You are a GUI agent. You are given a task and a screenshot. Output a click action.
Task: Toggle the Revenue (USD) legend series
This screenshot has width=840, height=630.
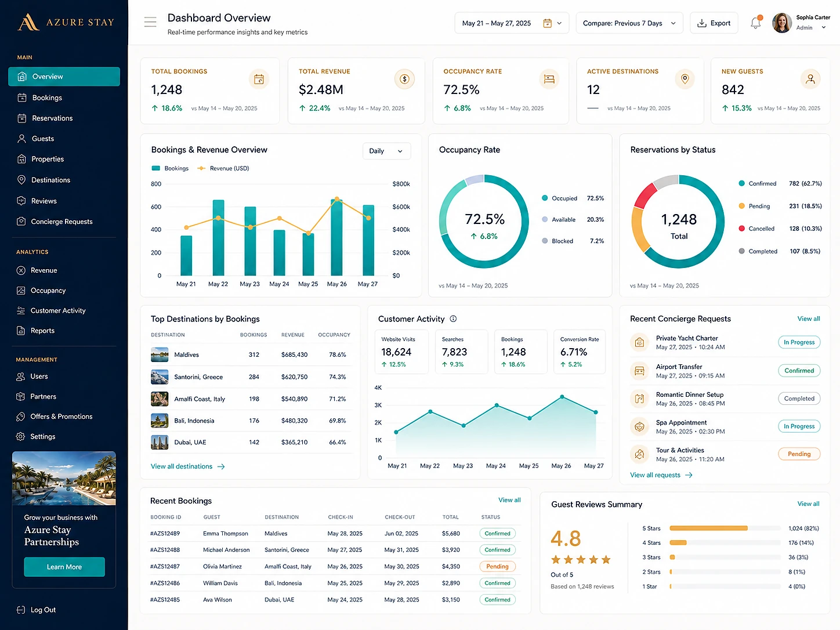pos(223,168)
